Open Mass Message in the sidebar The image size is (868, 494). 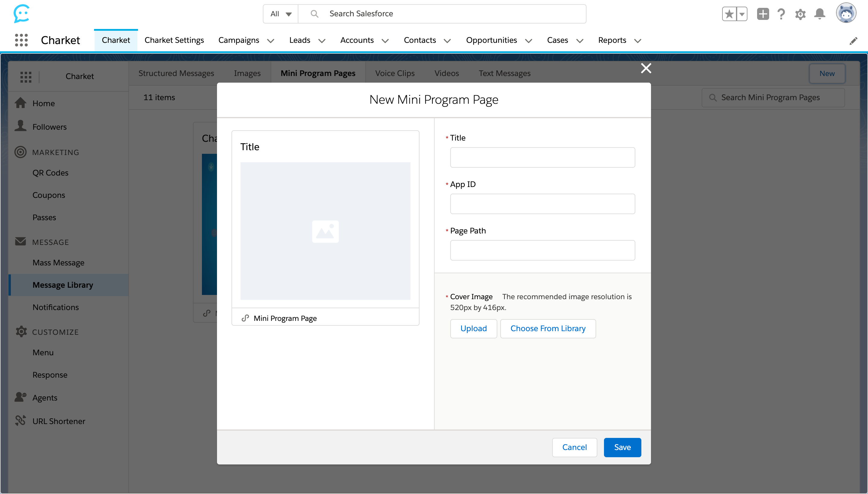click(58, 263)
